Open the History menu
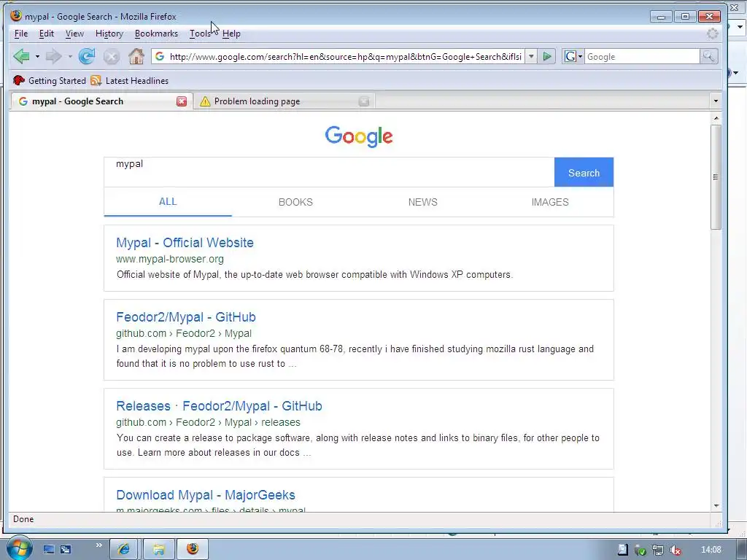Image resolution: width=747 pixels, height=560 pixels. (109, 34)
